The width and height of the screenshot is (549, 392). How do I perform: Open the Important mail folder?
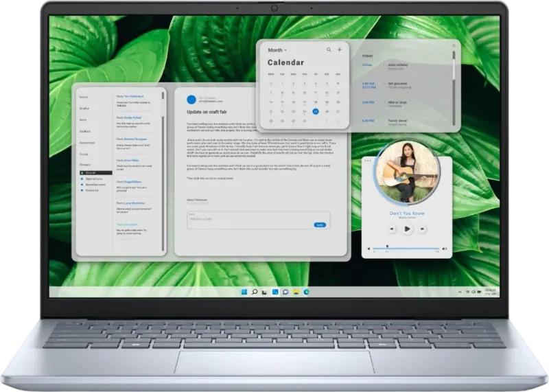point(87,143)
